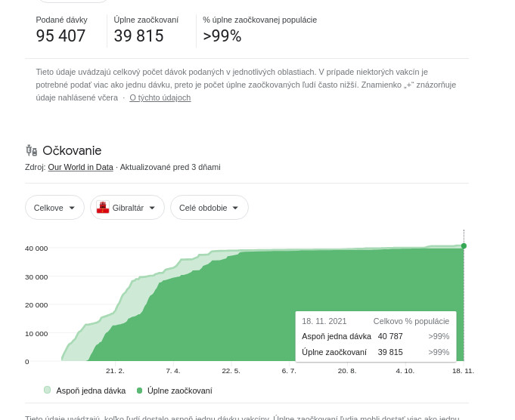Click the 40 787 value in the tooltip

(390, 336)
